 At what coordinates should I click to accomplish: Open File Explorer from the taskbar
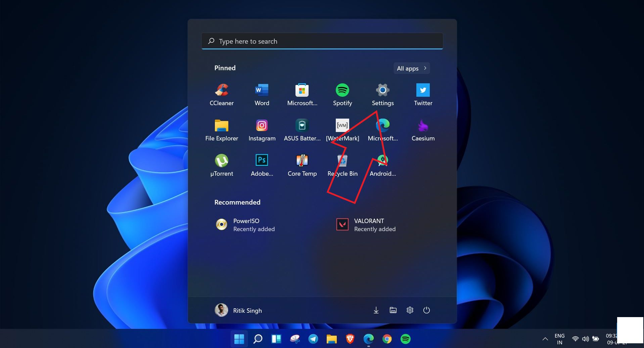pyautogui.click(x=331, y=339)
